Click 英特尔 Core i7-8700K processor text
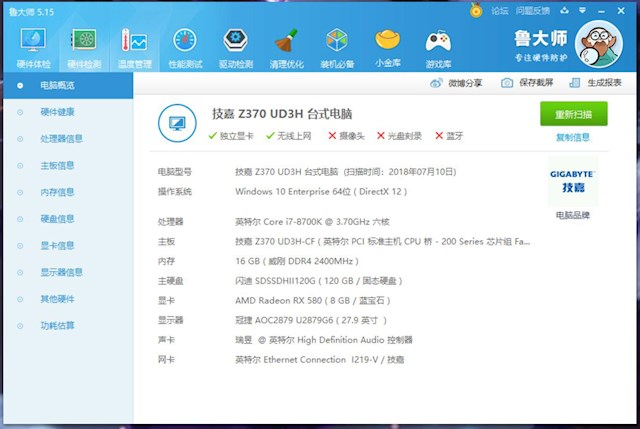640x429 pixels. click(312, 222)
